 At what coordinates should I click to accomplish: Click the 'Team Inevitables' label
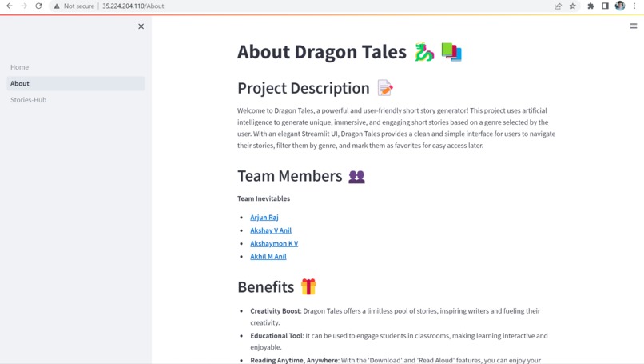(x=264, y=198)
